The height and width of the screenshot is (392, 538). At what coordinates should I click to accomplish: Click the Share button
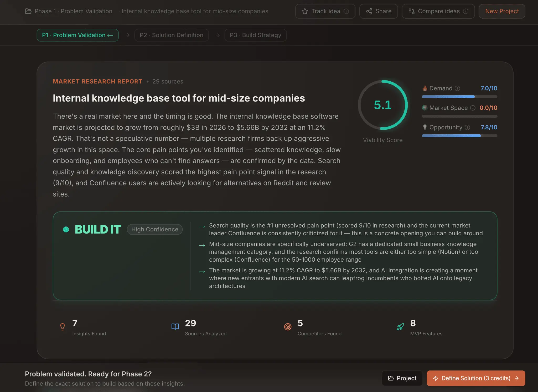point(379,11)
